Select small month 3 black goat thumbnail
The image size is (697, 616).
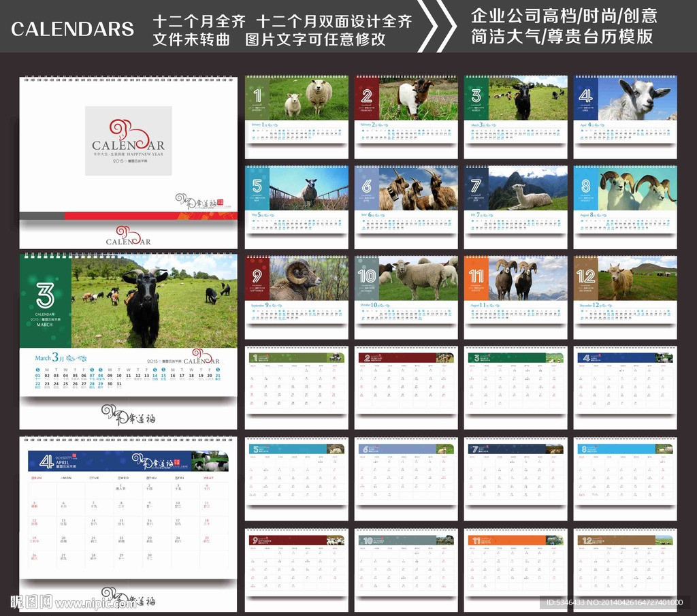point(516,117)
